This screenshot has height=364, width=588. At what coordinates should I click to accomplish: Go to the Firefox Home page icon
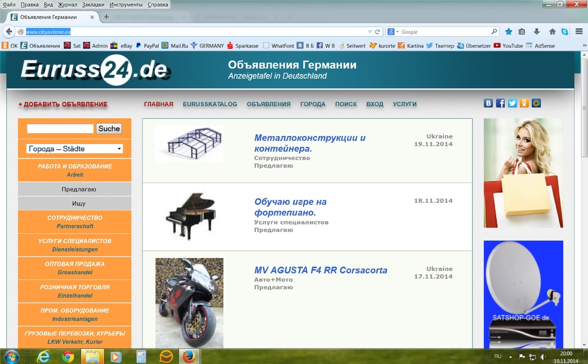tap(552, 32)
